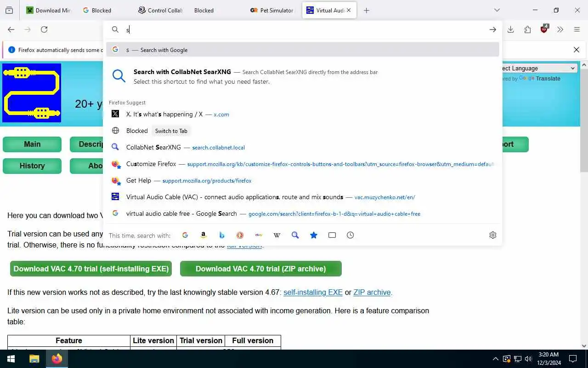Screen dimensions: 588x368
Task: Select virtual audio cable free Google Search
Action: point(303,213)
